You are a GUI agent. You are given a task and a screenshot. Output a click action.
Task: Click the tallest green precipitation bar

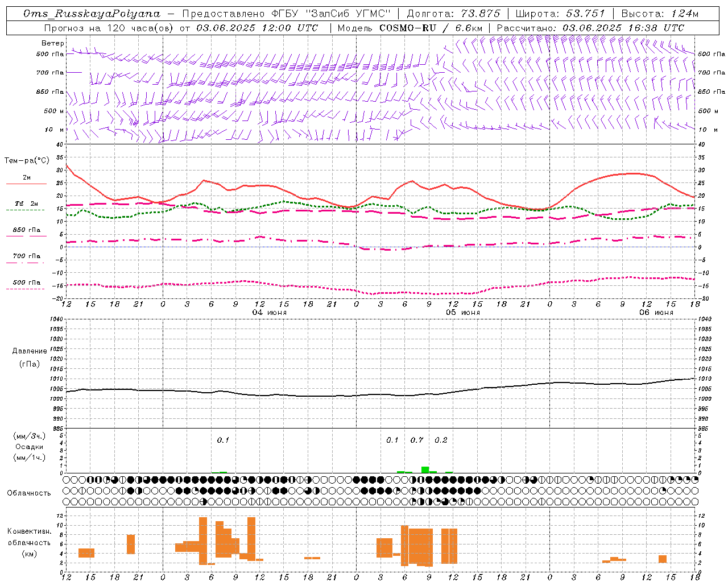(425, 469)
